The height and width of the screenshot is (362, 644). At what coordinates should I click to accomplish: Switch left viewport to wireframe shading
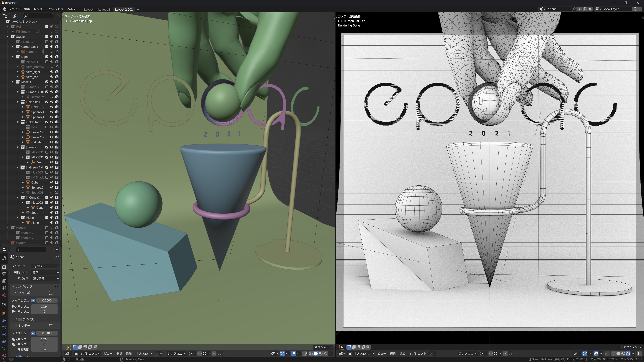(x=311, y=353)
